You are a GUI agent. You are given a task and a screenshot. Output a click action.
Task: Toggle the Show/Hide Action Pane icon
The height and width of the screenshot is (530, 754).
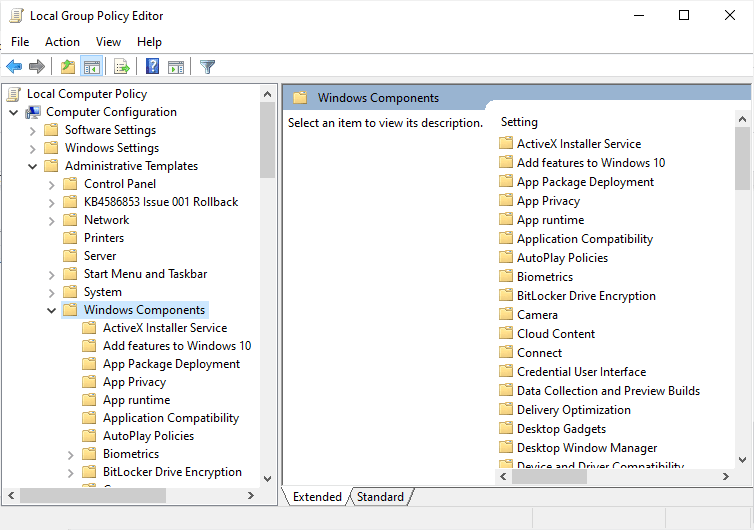pyautogui.click(x=176, y=67)
